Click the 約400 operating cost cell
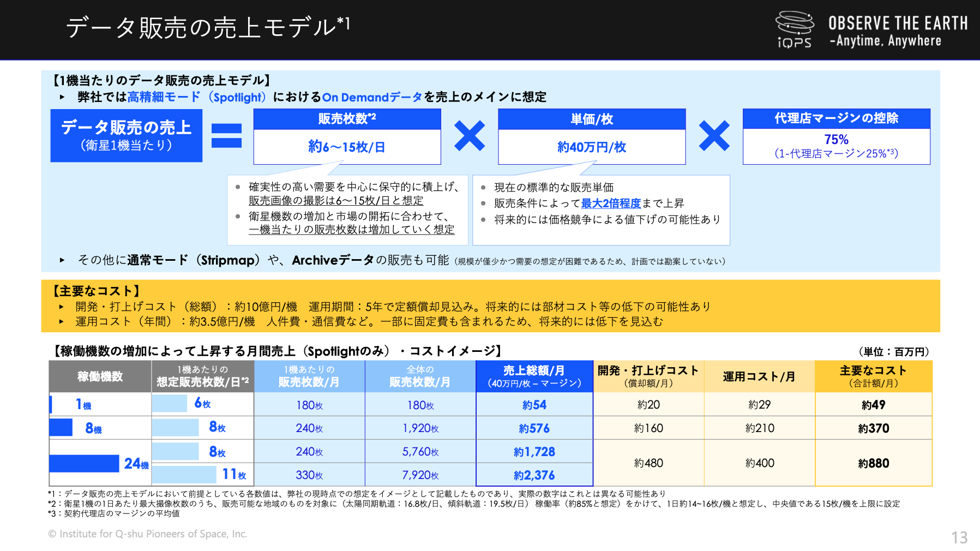 coord(760,463)
